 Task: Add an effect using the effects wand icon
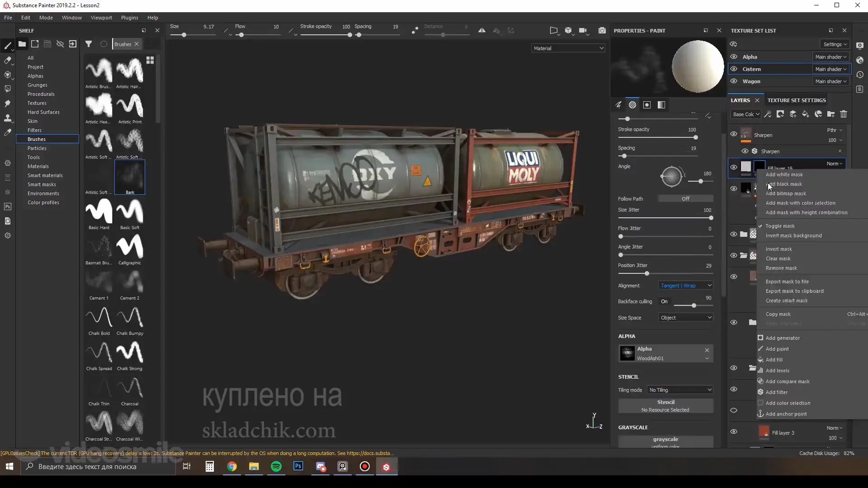(768, 114)
